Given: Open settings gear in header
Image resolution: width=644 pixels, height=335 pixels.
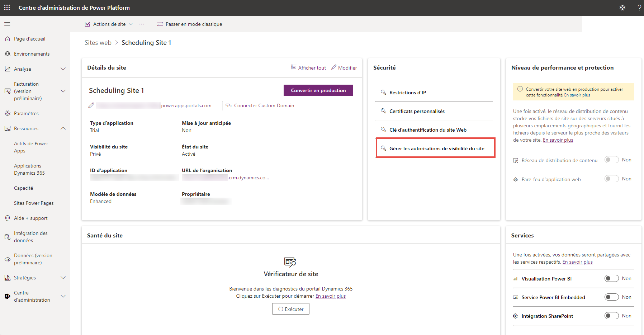Looking at the screenshot, I should [622, 8].
